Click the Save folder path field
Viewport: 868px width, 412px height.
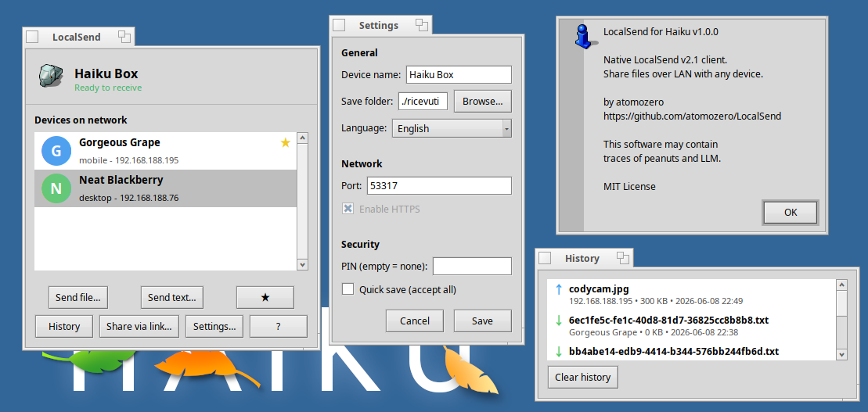pyautogui.click(x=423, y=101)
